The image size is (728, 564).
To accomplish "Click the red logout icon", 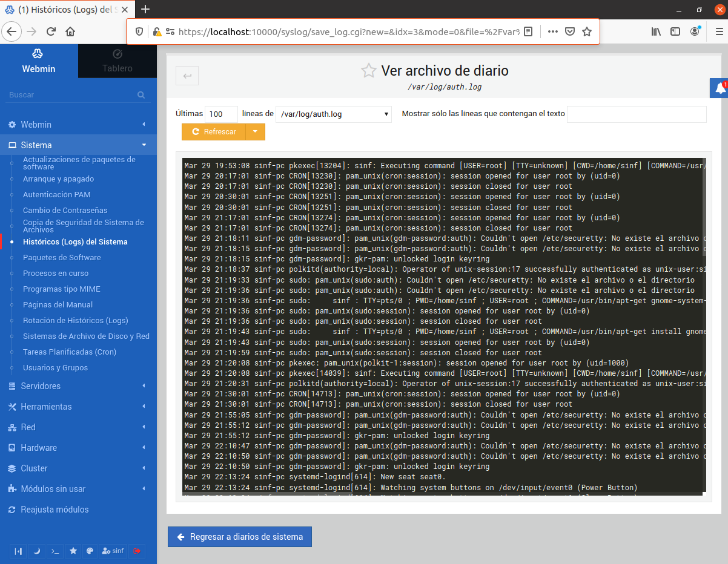I will tap(137, 551).
